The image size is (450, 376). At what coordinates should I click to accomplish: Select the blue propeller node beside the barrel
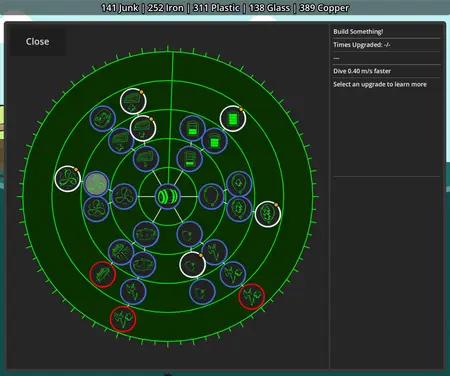pos(124,196)
